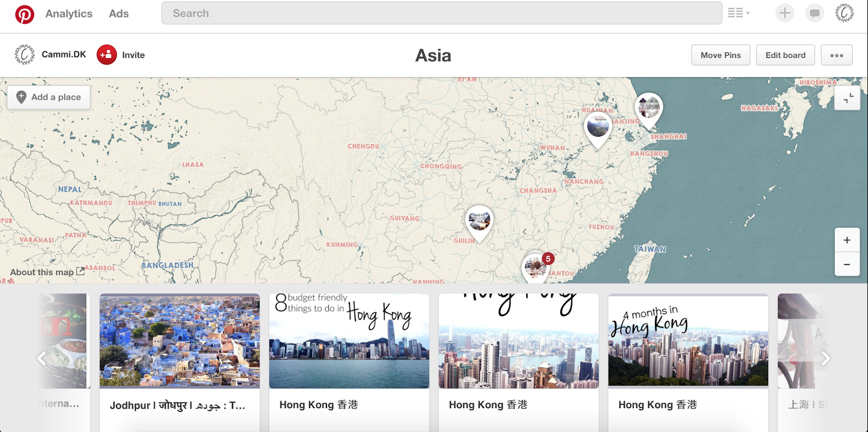Click the Jodhpur pin title text

[177, 405]
